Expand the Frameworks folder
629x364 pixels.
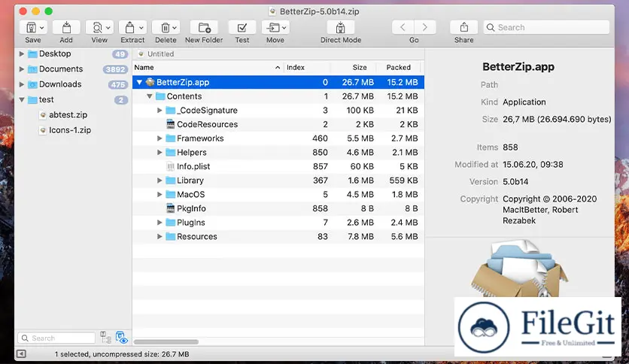tap(160, 138)
